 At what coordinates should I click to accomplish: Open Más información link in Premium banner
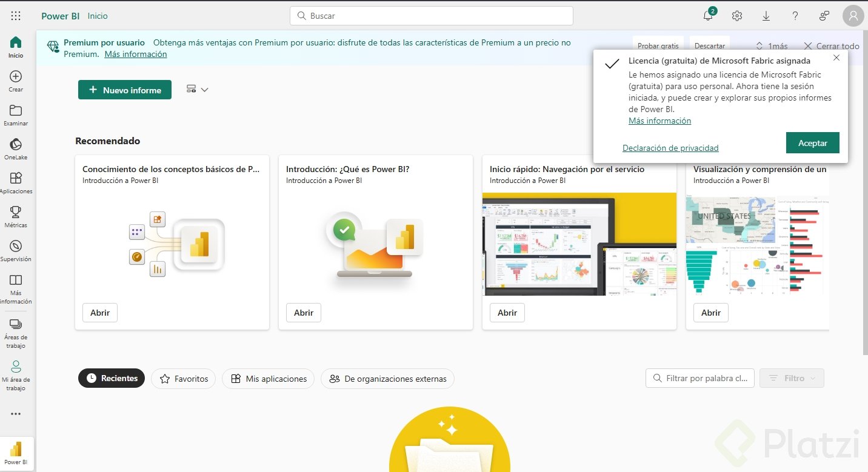pyautogui.click(x=136, y=54)
